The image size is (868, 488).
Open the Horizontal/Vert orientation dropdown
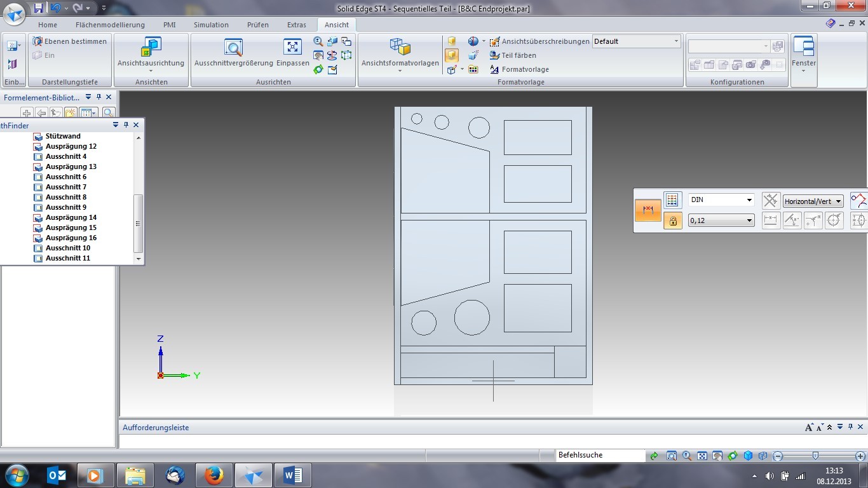(x=813, y=201)
